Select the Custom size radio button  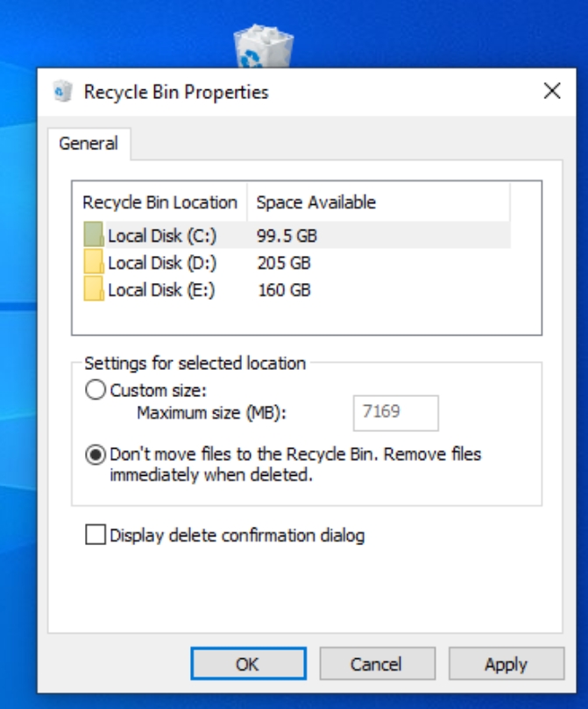[96, 390]
